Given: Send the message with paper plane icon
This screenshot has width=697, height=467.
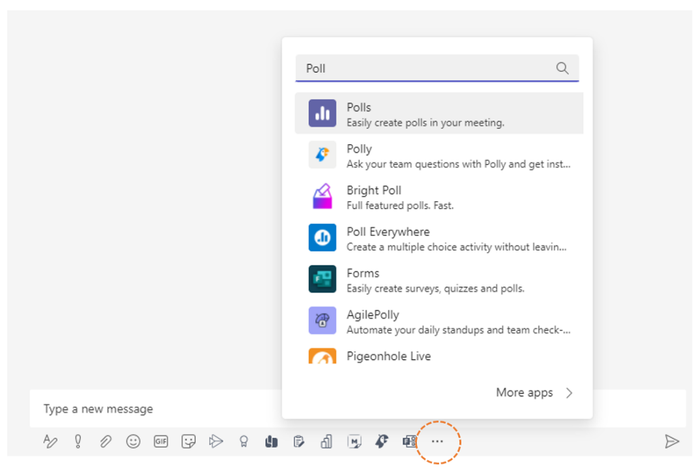Looking at the screenshot, I should tap(672, 441).
